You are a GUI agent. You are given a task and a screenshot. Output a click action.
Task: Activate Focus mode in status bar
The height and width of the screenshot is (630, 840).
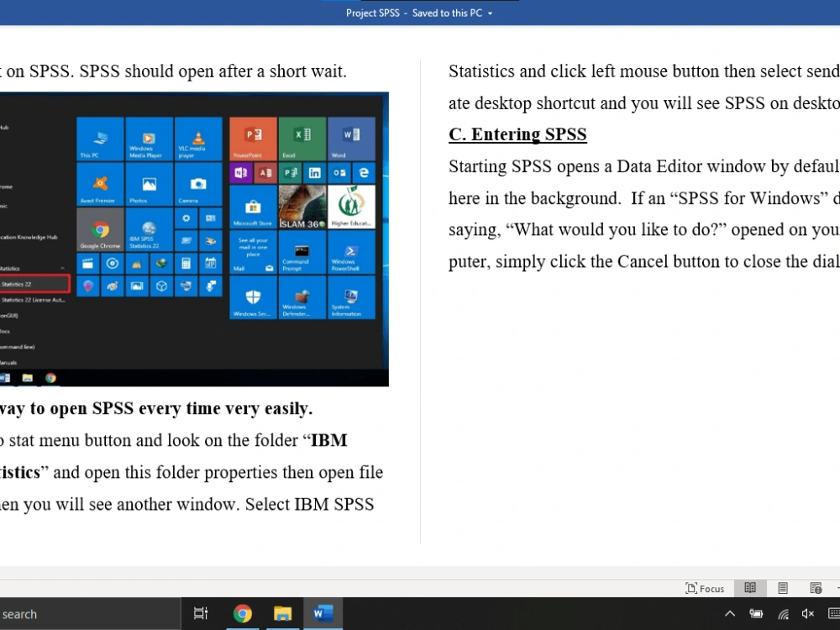point(705,588)
